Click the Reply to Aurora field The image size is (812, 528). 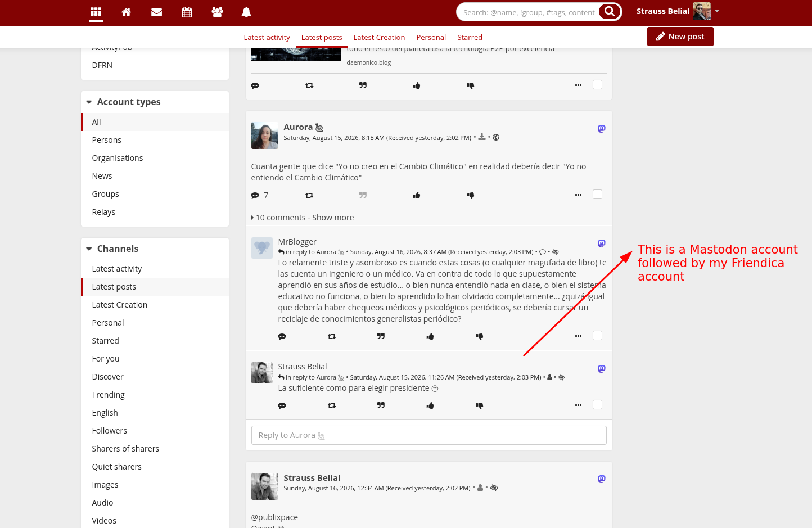coord(429,435)
